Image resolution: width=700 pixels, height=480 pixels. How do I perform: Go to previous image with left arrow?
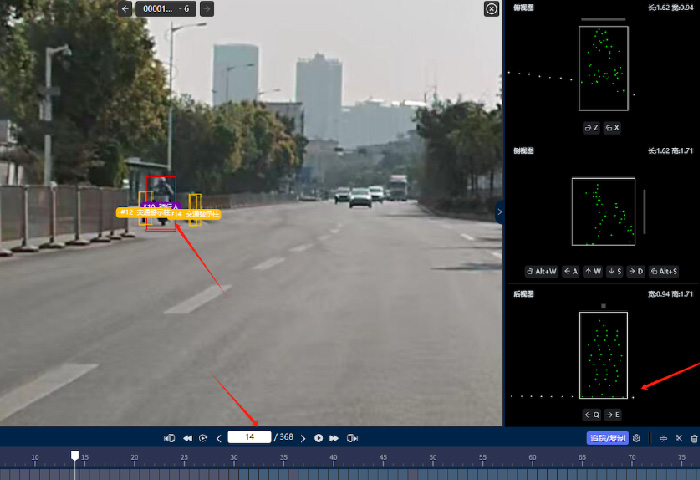[126, 9]
